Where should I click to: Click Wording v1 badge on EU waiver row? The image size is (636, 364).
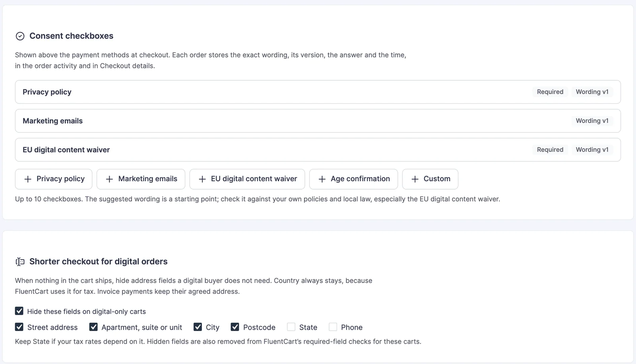(592, 150)
